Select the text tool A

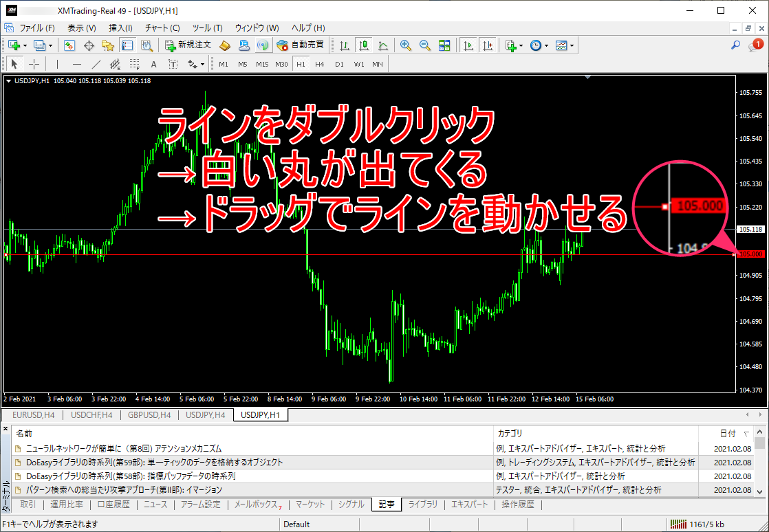pos(153,64)
